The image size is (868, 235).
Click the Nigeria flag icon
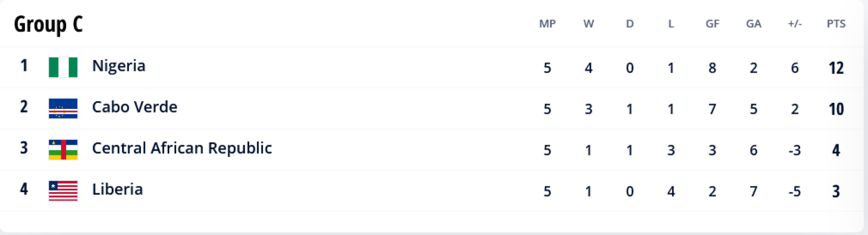(63, 67)
